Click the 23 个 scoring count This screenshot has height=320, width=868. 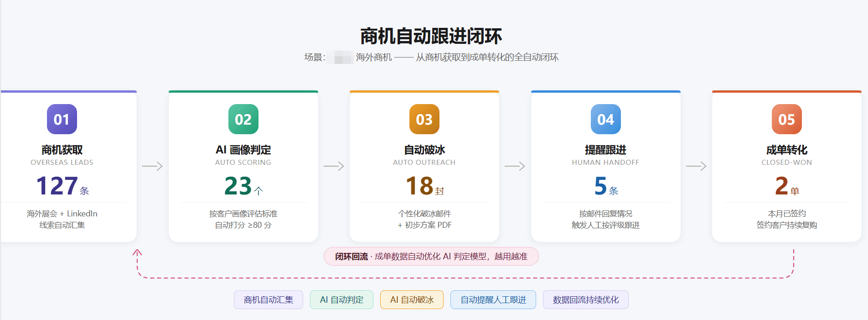(x=244, y=186)
